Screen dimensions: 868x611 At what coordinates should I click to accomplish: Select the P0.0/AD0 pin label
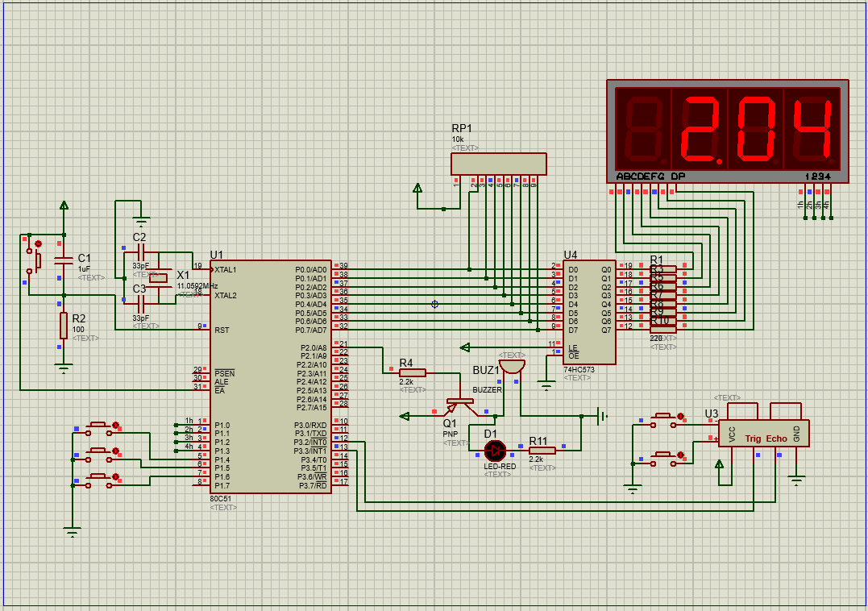click(x=311, y=269)
